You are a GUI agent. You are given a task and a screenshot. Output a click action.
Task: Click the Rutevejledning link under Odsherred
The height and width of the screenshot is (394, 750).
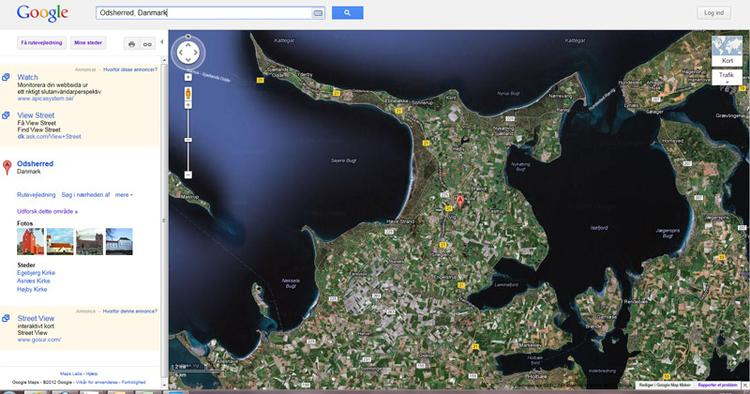(x=36, y=195)
